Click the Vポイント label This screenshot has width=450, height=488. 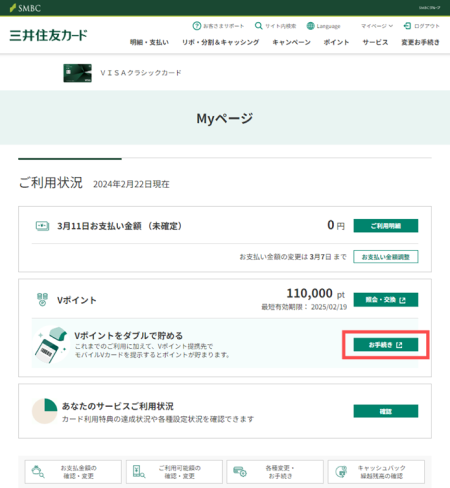click(77, 300)
